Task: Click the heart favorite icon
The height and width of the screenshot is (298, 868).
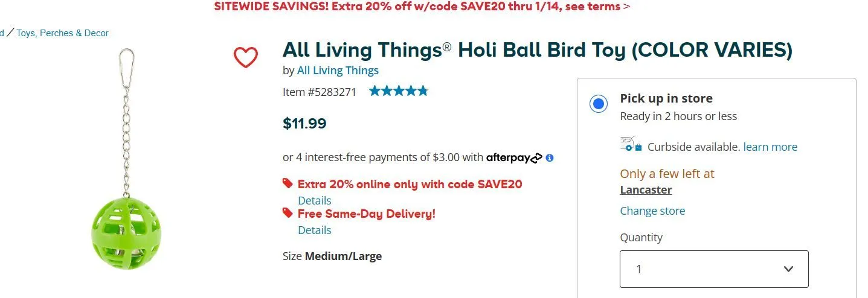Action: [245, 57]
